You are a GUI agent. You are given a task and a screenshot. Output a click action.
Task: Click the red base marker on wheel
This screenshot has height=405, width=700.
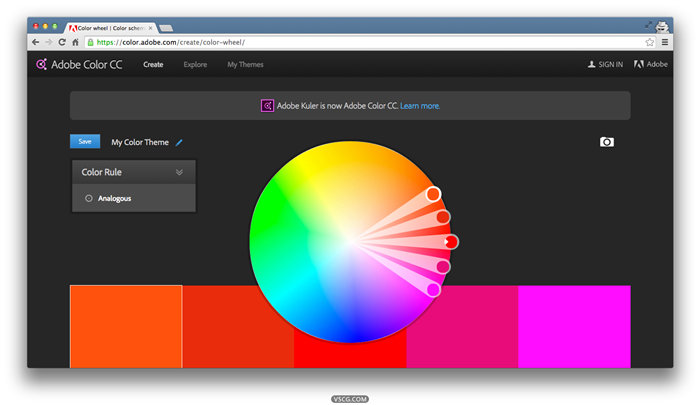pyautogui.click(x=451, y=242)
